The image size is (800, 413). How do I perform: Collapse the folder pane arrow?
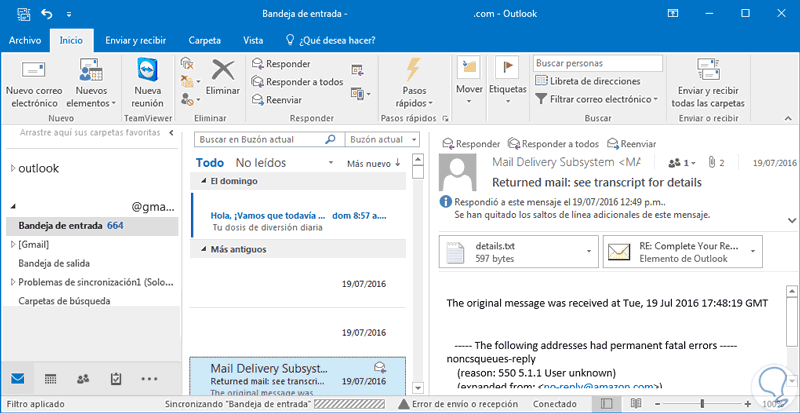171,133
